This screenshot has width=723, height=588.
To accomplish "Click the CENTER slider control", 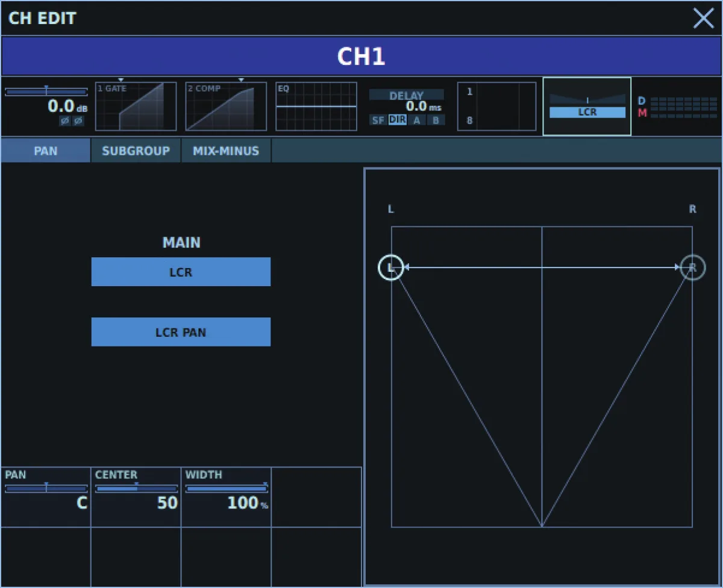I will point(137,488).
